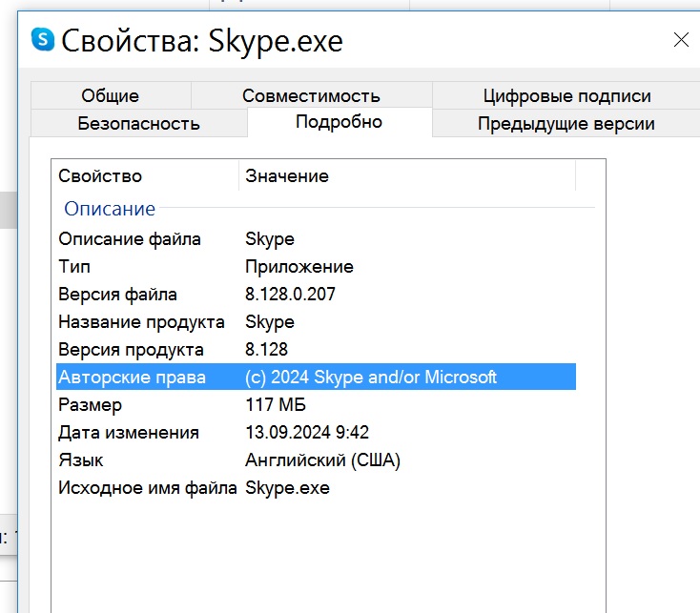
Task: Click the value Английский (США)
Action: (322, 460)
